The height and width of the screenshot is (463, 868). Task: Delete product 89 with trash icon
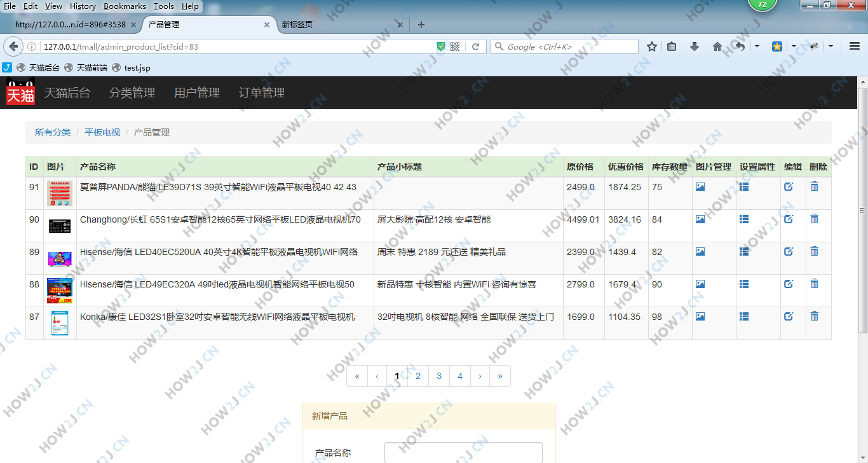point(814,251)
